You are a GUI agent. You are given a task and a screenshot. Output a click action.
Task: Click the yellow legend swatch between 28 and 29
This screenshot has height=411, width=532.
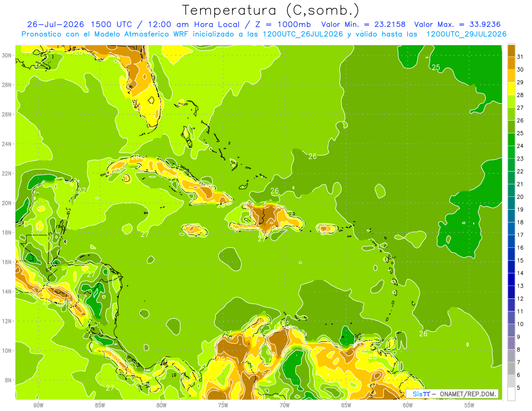click(511, 88)
